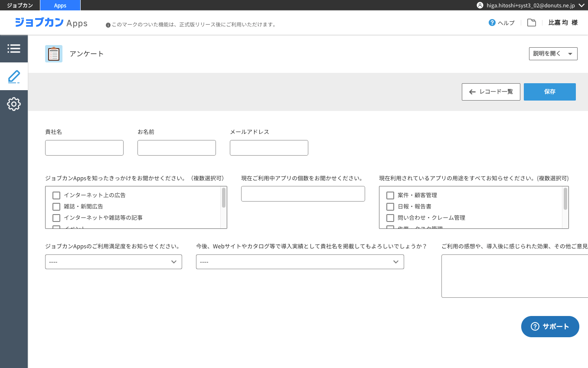Go back via レコード一覧 button
Screen dimensions: 588x368
pos(491,92)
